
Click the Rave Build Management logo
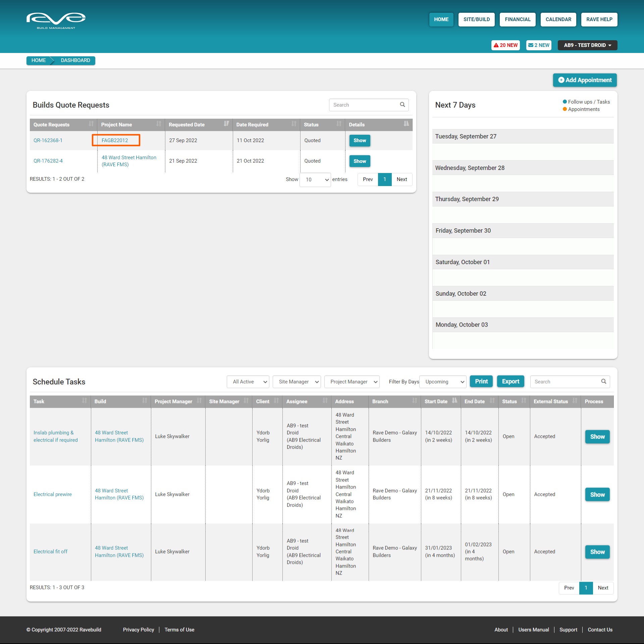pyautogui.click(x=56, y=21)
